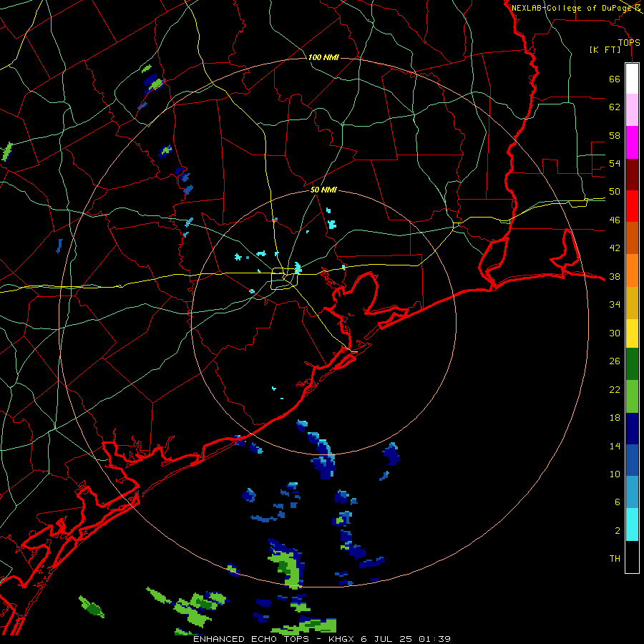Click the '26' scale value label

coord(615,361)
